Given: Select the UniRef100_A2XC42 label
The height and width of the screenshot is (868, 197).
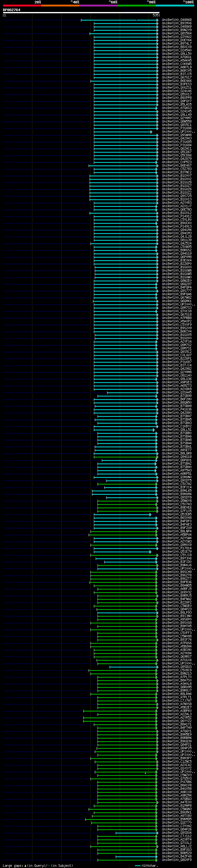Looking at the screenshot, I should pyautogui.click(x=176, y=765).
